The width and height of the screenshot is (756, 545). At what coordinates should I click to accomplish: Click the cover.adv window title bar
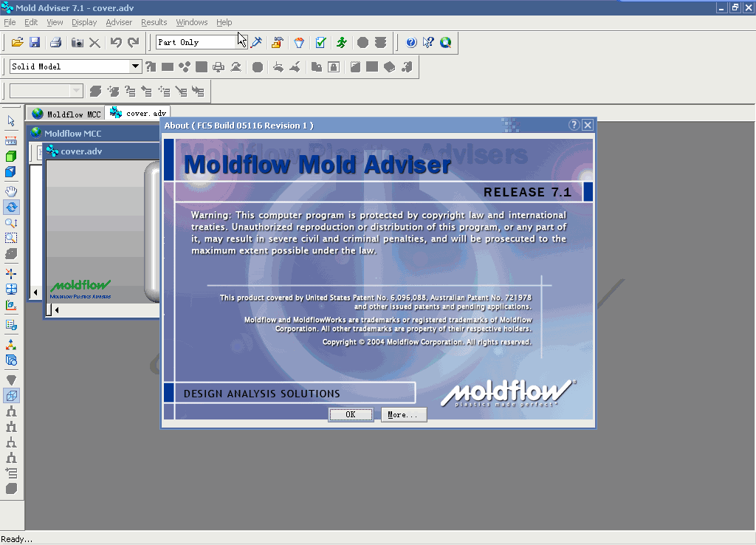pos(101,151)
